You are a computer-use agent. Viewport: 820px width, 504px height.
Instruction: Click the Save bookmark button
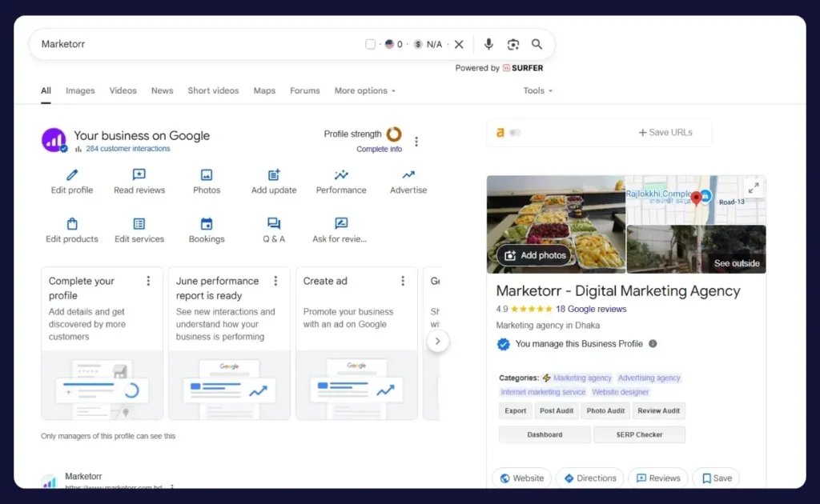(716, 478)
